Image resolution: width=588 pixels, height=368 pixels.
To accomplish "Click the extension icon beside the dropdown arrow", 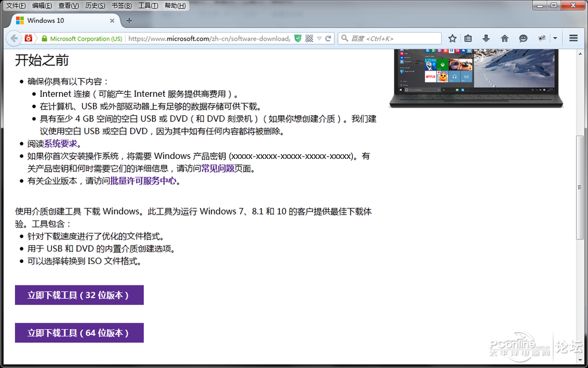I will tap(541, 38).
